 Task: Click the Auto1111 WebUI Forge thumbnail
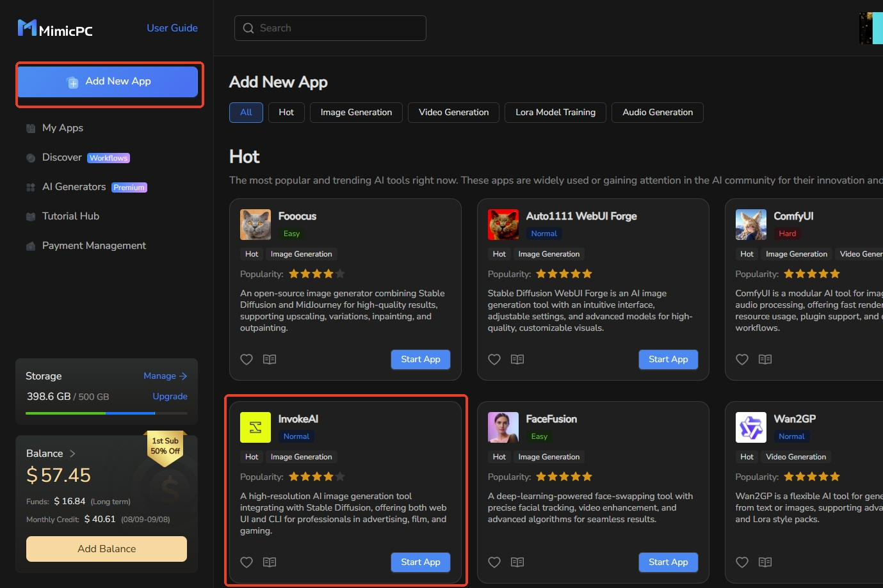503,225
